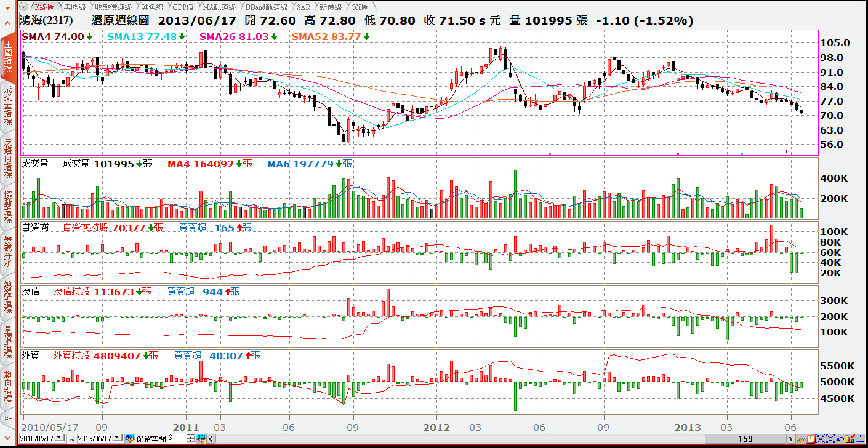Click the orange up arrow at sidebar top

click(7, 23)
